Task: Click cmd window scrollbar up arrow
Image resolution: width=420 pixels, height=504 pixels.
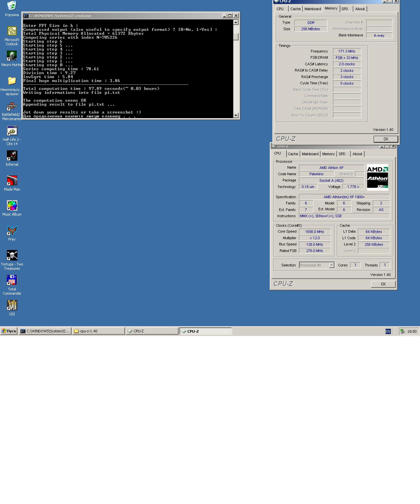Action: tap(236, 22)
